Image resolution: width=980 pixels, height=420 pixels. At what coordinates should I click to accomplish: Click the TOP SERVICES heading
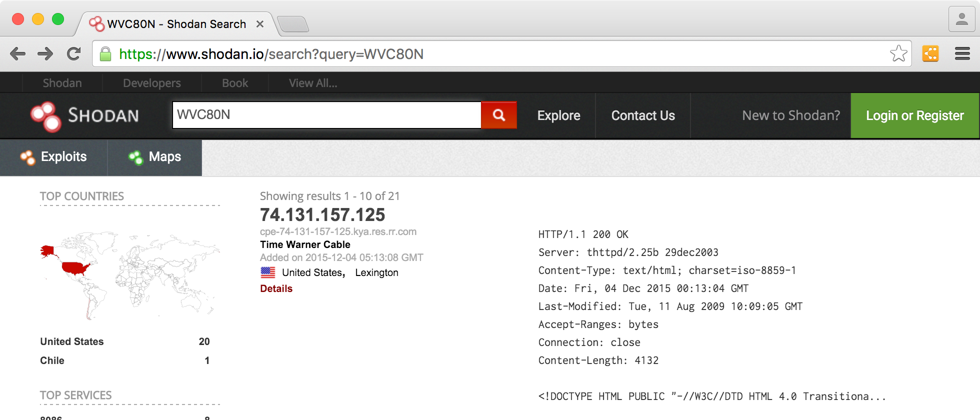click(x=76, y=395)
